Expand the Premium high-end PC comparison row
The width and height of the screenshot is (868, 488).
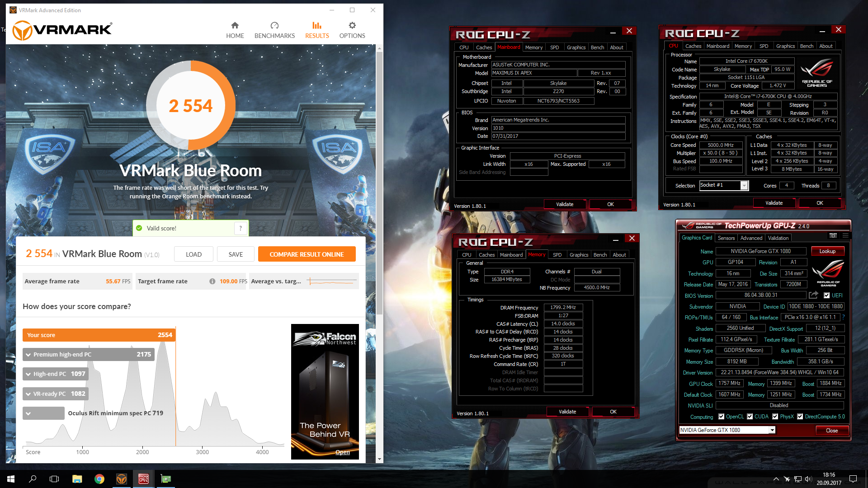pos(28,355)
